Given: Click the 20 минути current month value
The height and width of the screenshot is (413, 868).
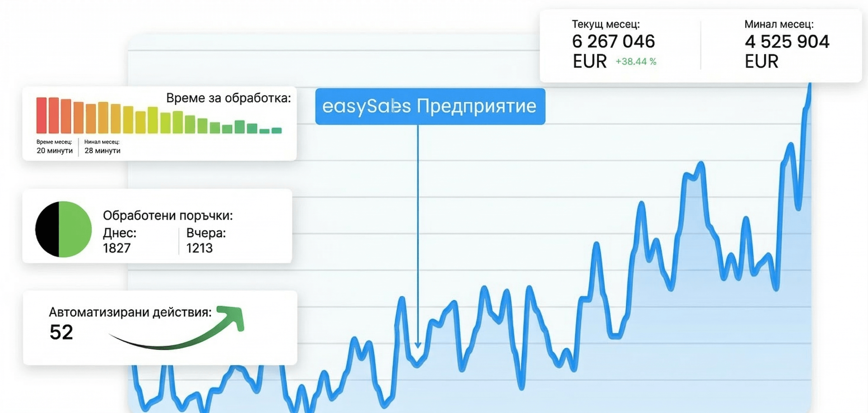Looking at the screenshot, I should click(55, 151).
